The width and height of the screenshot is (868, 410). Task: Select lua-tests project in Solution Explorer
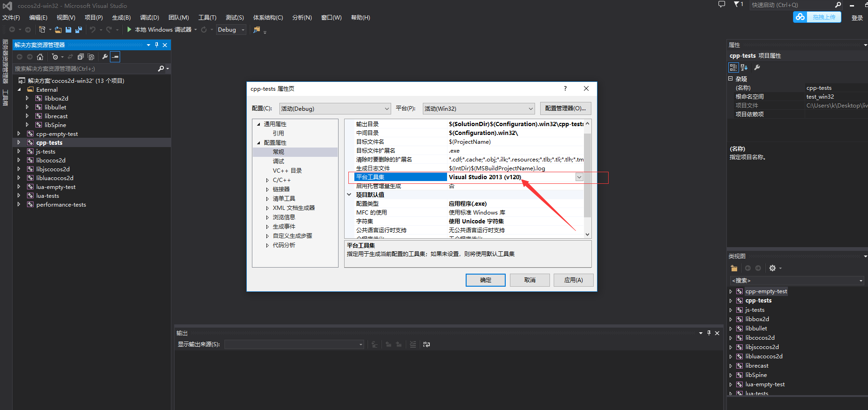[47, 195]
